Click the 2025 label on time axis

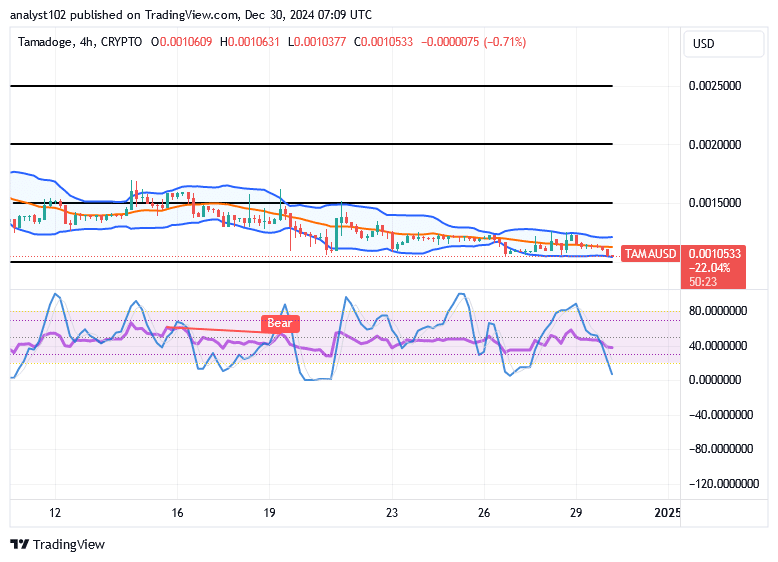pos(667,513)
